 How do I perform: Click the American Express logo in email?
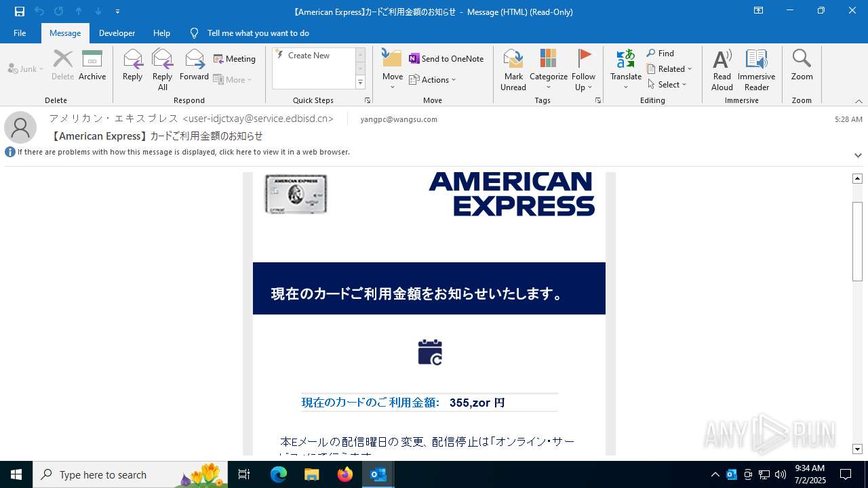tap(512, 194)
